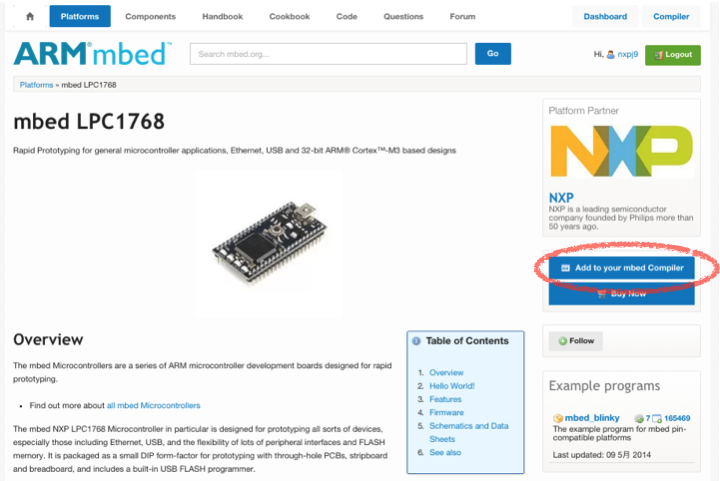Click the mbed_blinky program cube icon
The width and height of the screenshot is (720, 481).
coord(558,418)
